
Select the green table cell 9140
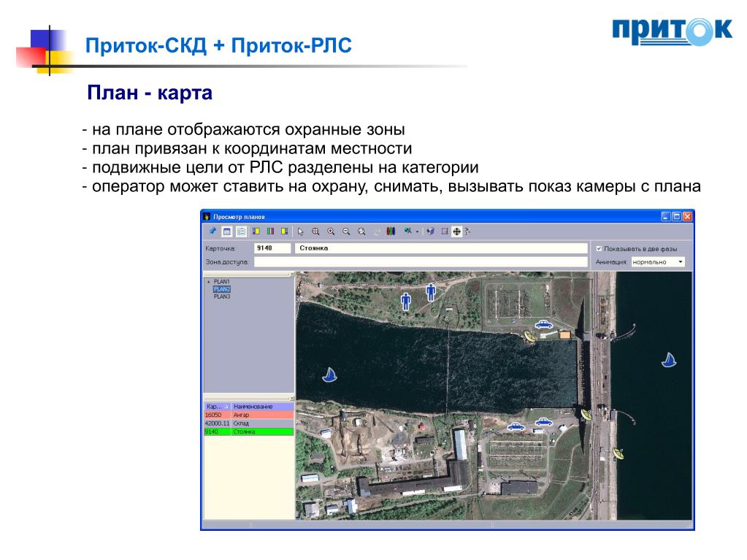(218, 432)
